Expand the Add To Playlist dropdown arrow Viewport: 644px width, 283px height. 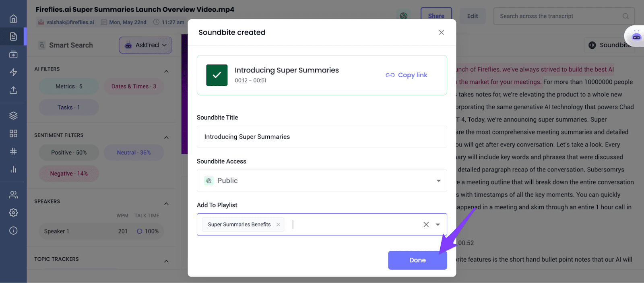(438, 224)
